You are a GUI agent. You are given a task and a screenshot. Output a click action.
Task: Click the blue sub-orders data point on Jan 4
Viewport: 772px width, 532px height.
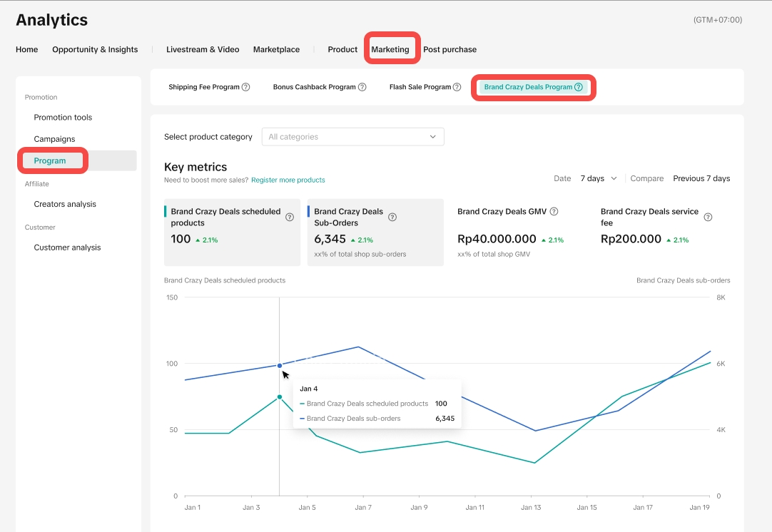pos(279,365)
